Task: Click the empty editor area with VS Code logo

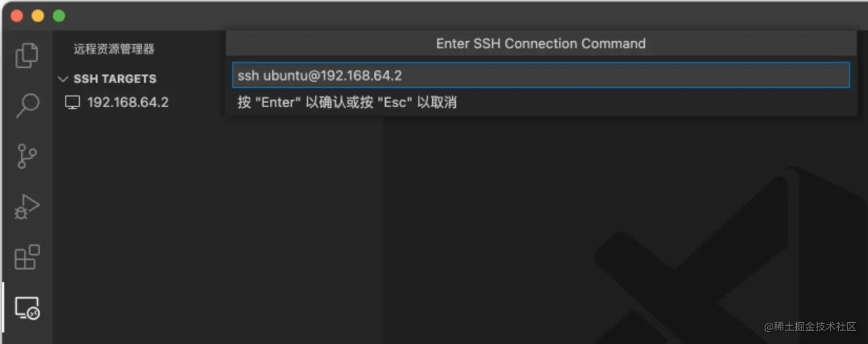Action: click(626, 229)
